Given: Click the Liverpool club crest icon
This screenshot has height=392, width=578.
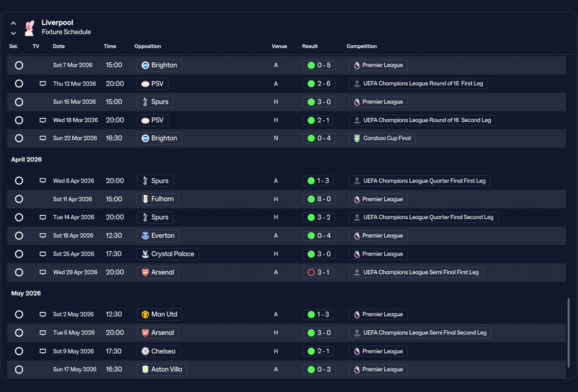Looking at the screenshot, I should click(x=29, y=28).
